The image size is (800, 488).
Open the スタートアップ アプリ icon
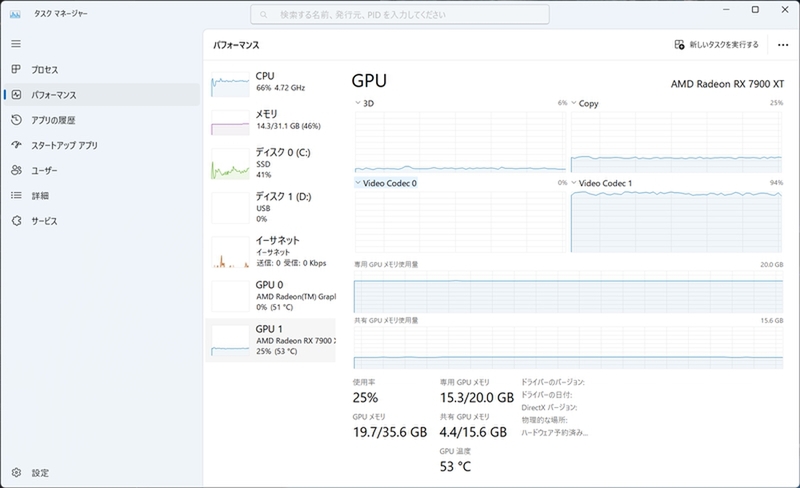click(16, 145)
